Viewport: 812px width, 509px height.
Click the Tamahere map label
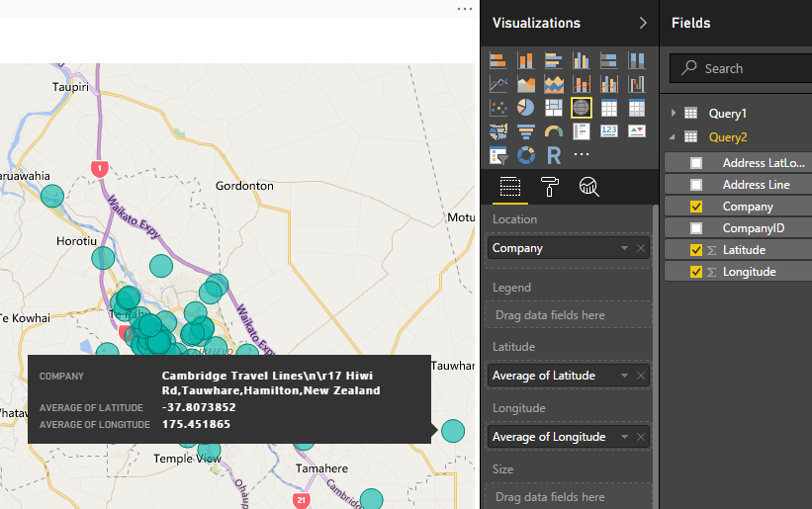321,468
